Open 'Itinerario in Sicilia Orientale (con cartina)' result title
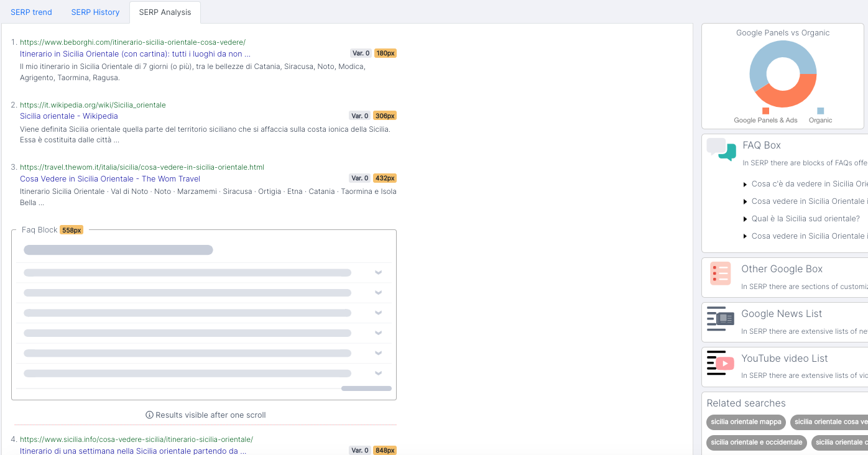 pyautogui.click(x=135, y=54)
